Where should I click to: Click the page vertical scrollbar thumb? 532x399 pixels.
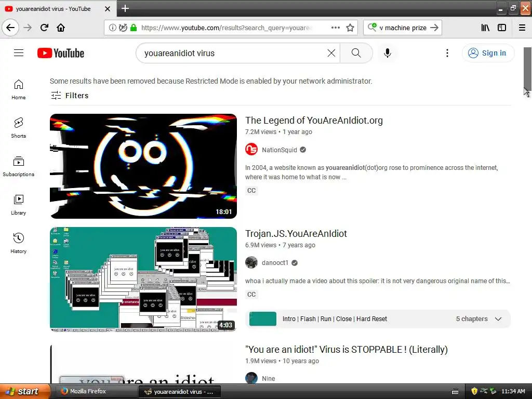tap(527, 69)
